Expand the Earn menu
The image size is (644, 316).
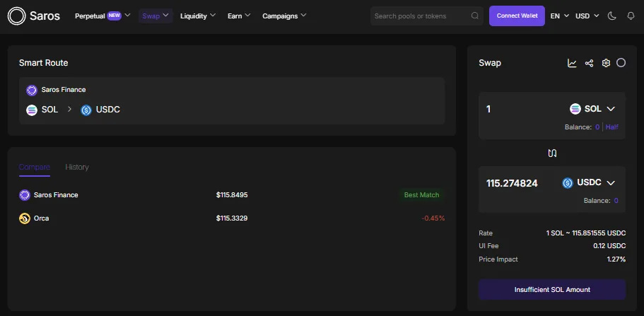(x=239, y=16)
